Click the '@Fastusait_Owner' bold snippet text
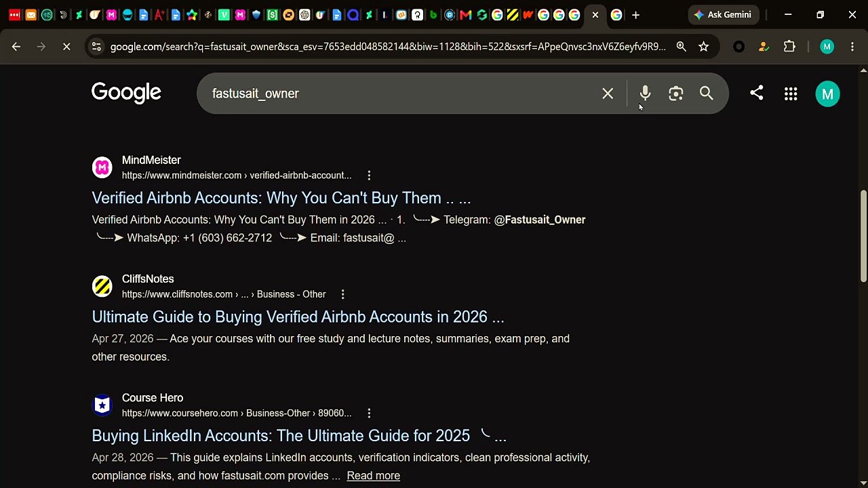Image resolution: width=868 pixels, height=488 pixels. (x=540, y=220)
